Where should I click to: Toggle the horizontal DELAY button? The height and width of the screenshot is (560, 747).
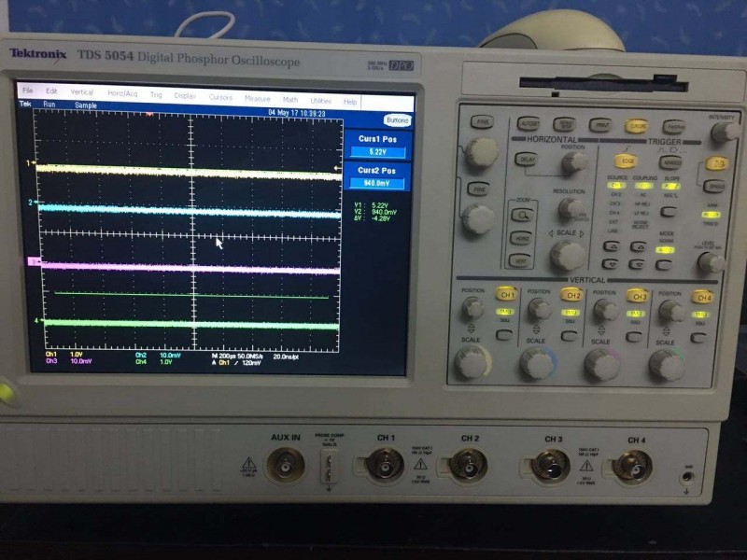pyautogui.click(x=527, y=160)
